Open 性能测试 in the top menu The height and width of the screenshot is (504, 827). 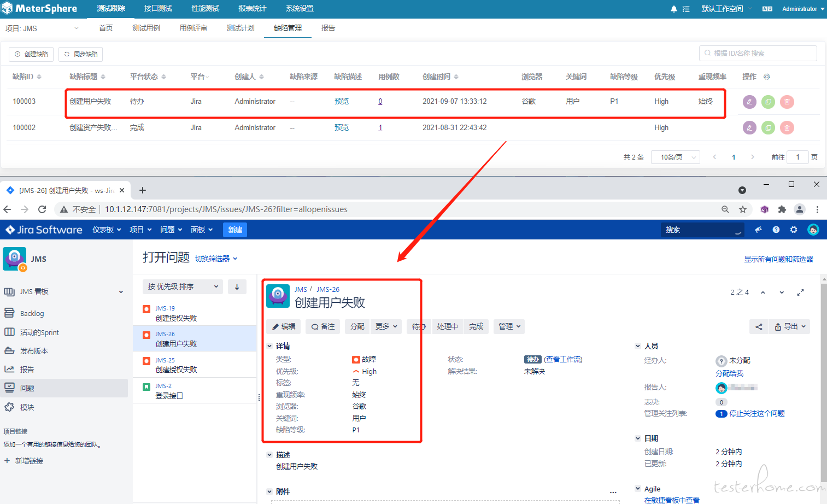(x=205, y=9)
